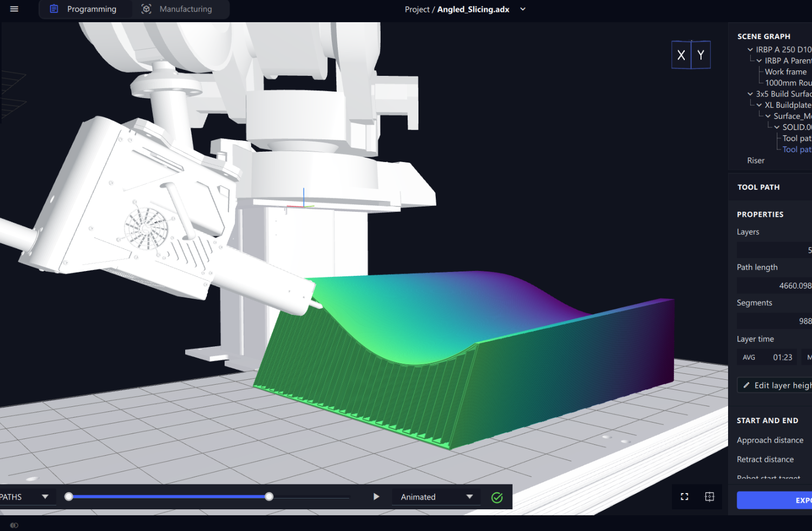This screenshot has height=531, width=812.
Task: Click the green checkmark status icon
Action: [x=497, y=497]
